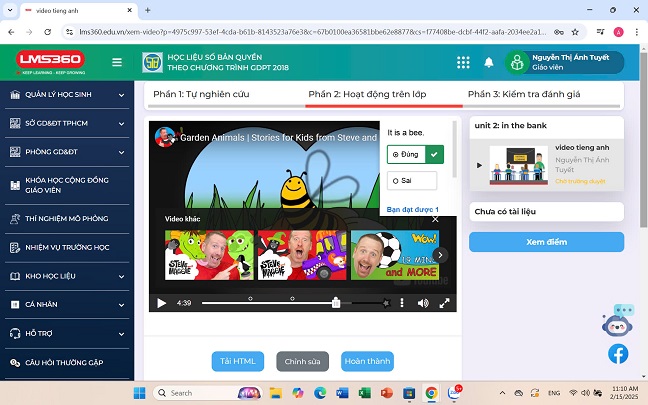Jump to first question marker on timeline

[x=250, y=298]
